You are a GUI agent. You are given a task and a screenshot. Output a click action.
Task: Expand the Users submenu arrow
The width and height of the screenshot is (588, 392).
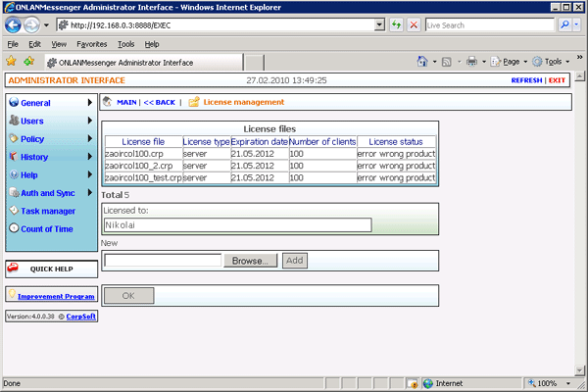89,121
